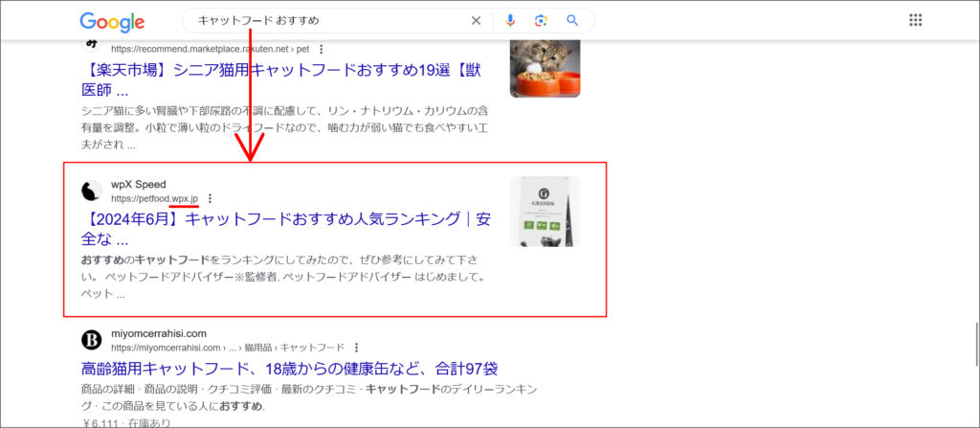
Task: Open the Google apps grid
Action: coord(914,20)
